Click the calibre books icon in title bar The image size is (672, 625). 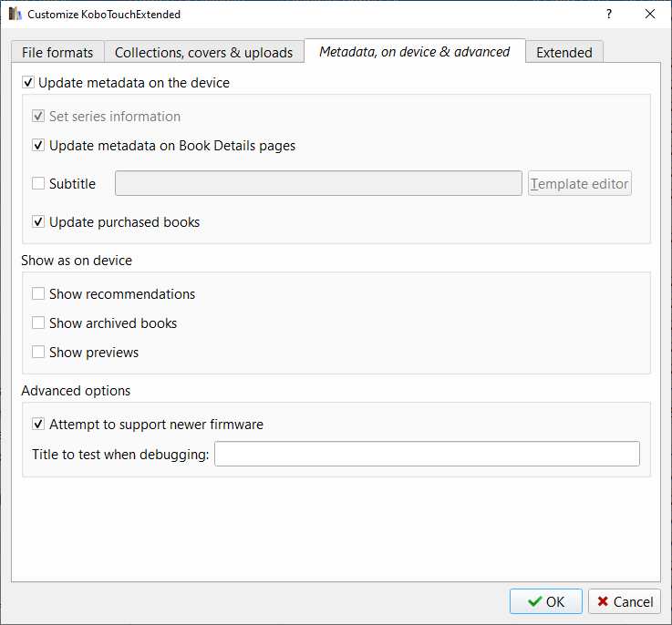pyautogui.click(x=16, y=15)
